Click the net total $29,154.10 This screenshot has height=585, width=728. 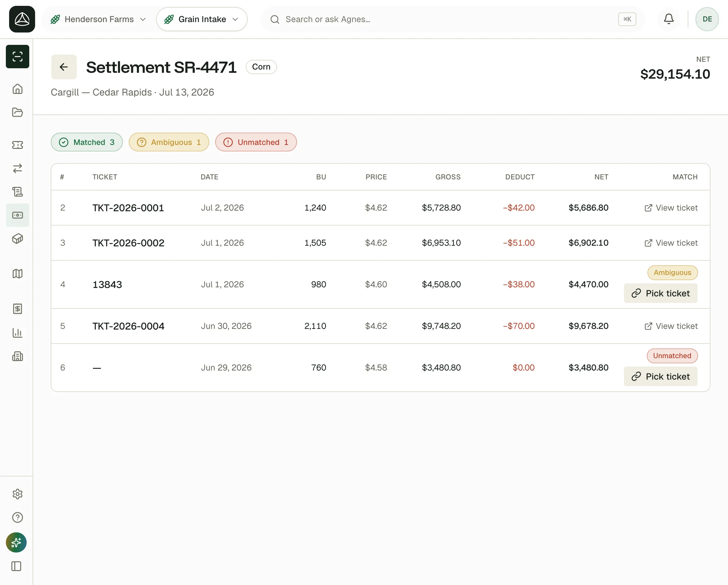point(675,74)
